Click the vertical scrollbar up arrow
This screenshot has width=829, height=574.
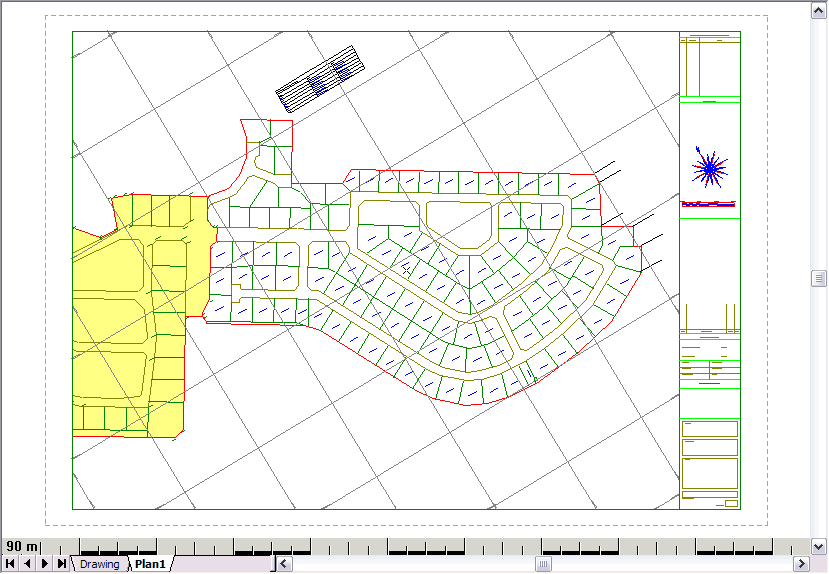(819, 8)
